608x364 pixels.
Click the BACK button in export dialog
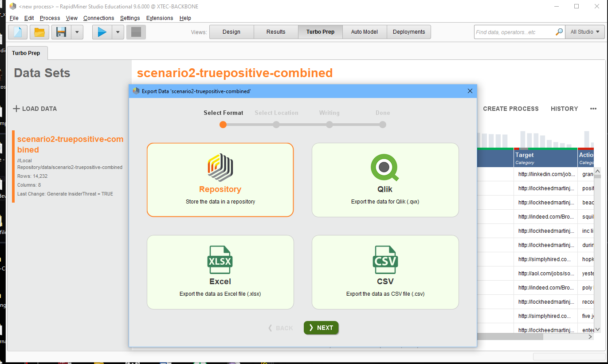[x=280, y=328]
